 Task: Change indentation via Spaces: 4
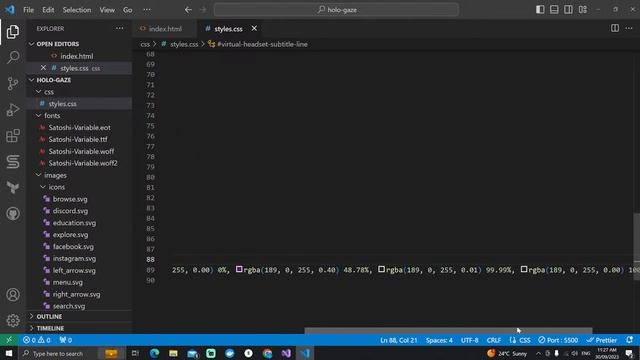[439, 340]
